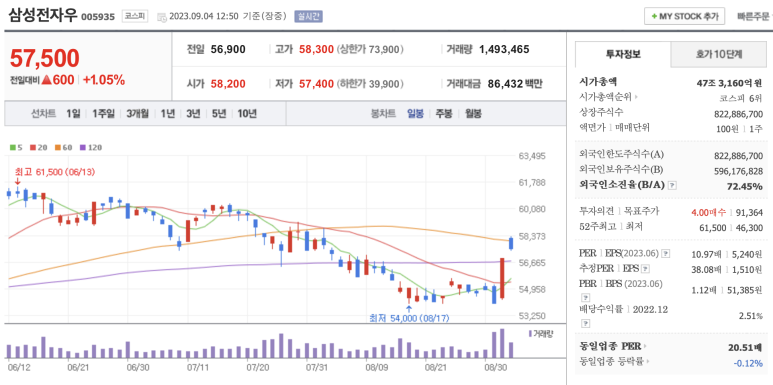Select the 3개월 line chart period

coord(138,114)
